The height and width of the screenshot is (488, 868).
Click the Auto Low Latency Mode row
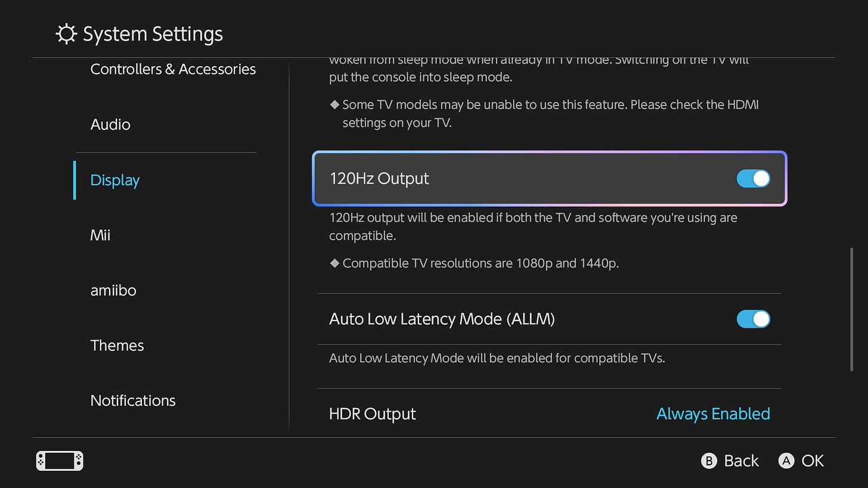537,319
